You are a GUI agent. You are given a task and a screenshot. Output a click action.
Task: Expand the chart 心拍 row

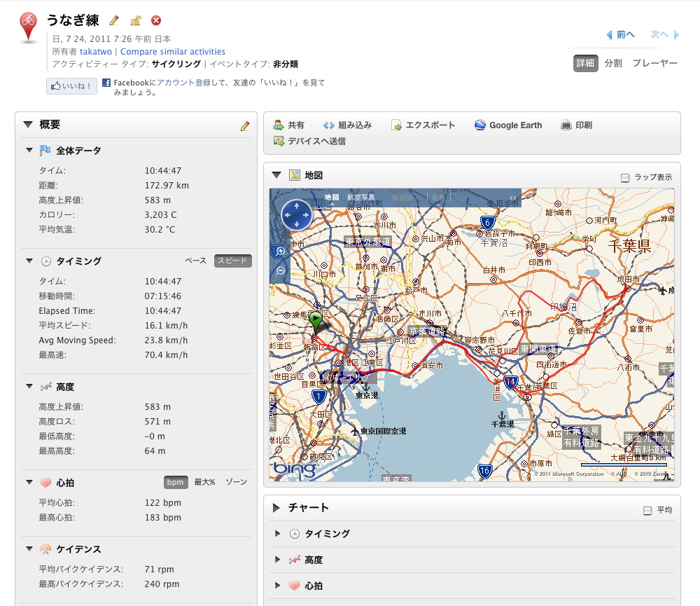[278, 586]
